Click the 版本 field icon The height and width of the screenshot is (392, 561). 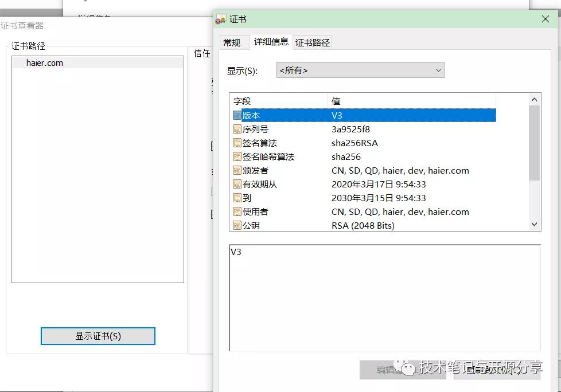[237, 115]
